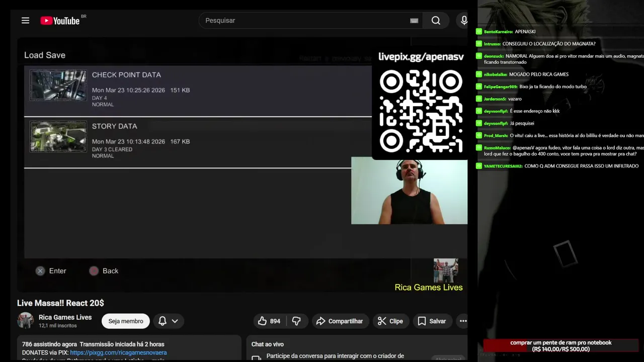Click the X Enter button prompt icon

point(40,271)
